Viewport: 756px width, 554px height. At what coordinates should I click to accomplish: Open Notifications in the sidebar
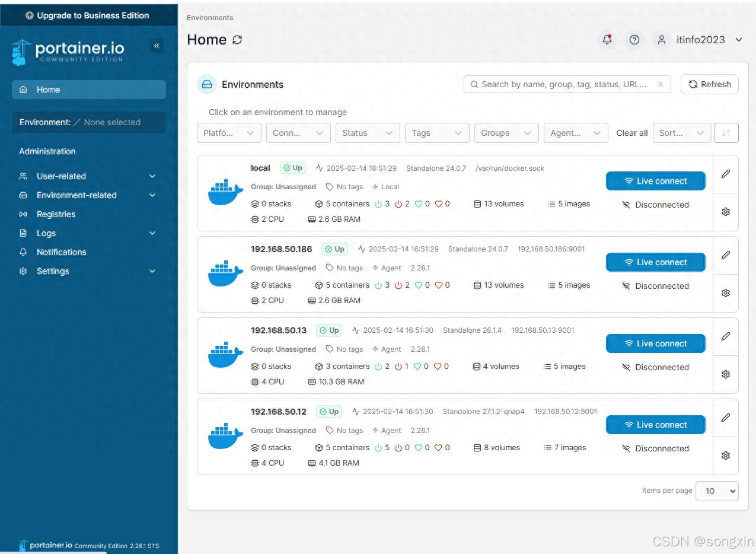[x=88, y=252]
